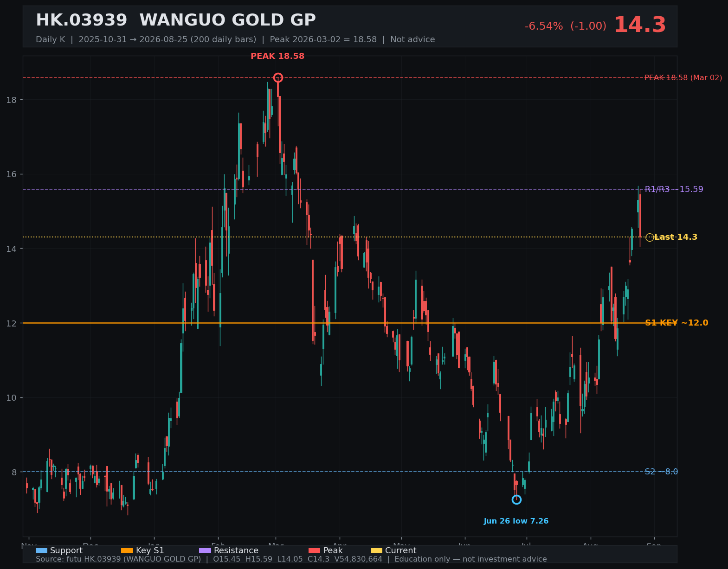The width and height of the screenshot is (728, 569).
Task: Click the PEAK 18.58 annotation above the peak marker
Action: click(x=277, y=57)
